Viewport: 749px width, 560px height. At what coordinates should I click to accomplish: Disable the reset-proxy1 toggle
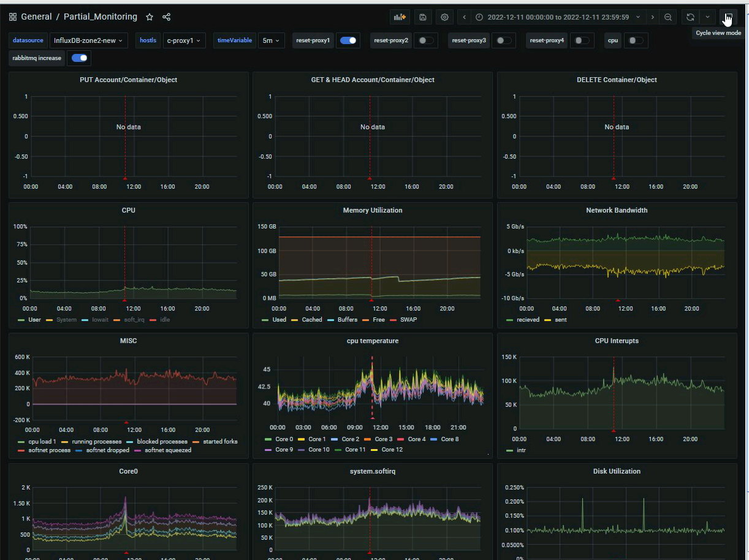348,40
